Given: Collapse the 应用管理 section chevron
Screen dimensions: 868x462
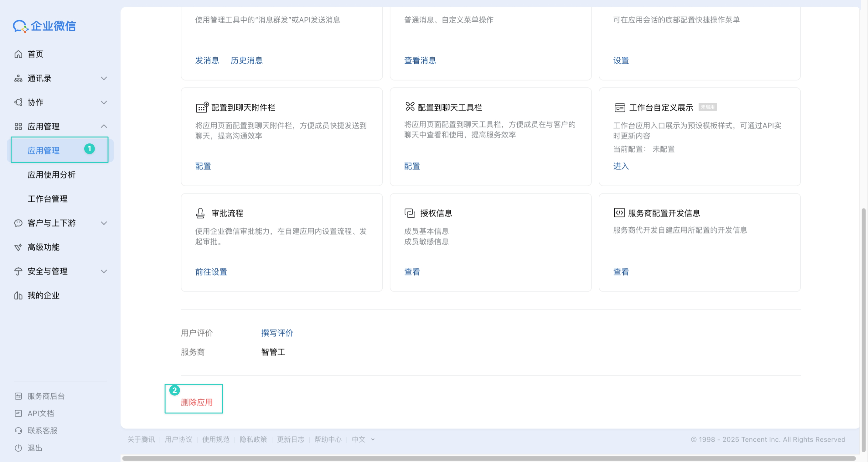Looking at the screenshot, I should pyautogui.click(x=104, y=126).
